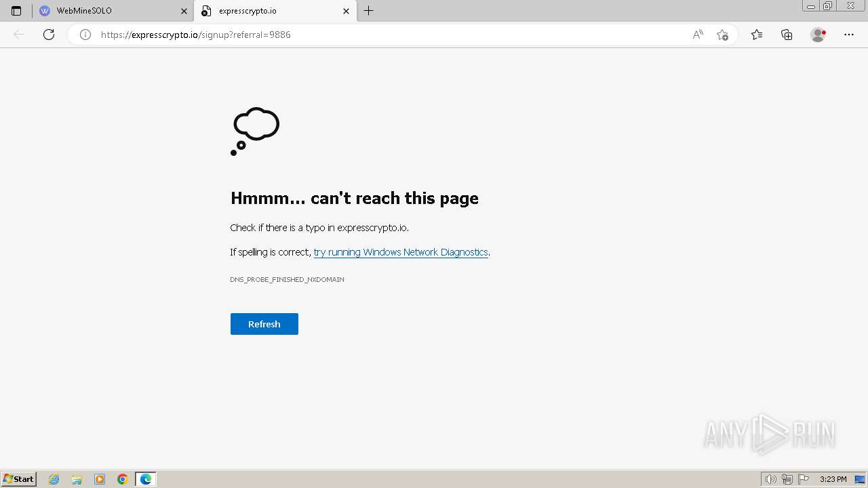This screenshot has height=488, width=868.
Task: Open Settings and more ellipsis menu
Action: click(849, 35)
